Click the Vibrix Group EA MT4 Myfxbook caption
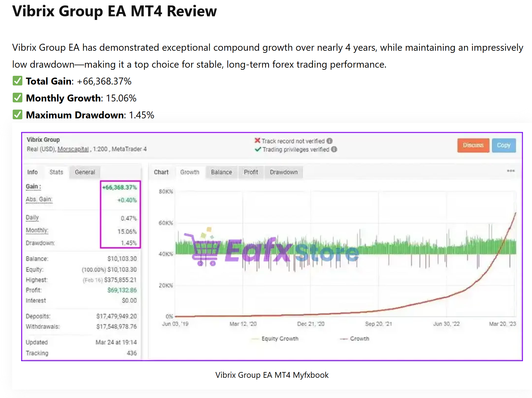 pos(272,375)
